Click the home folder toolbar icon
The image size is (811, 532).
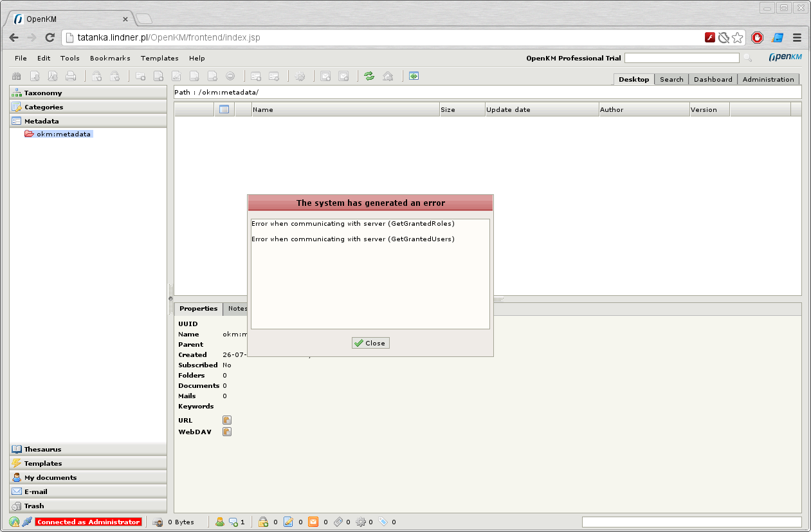pos(388,76)
